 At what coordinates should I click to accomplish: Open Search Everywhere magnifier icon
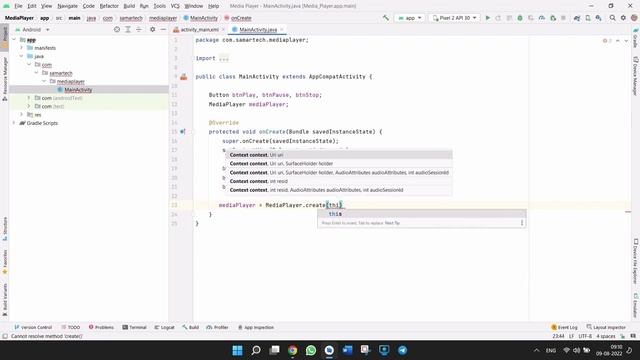pos(613,18)
